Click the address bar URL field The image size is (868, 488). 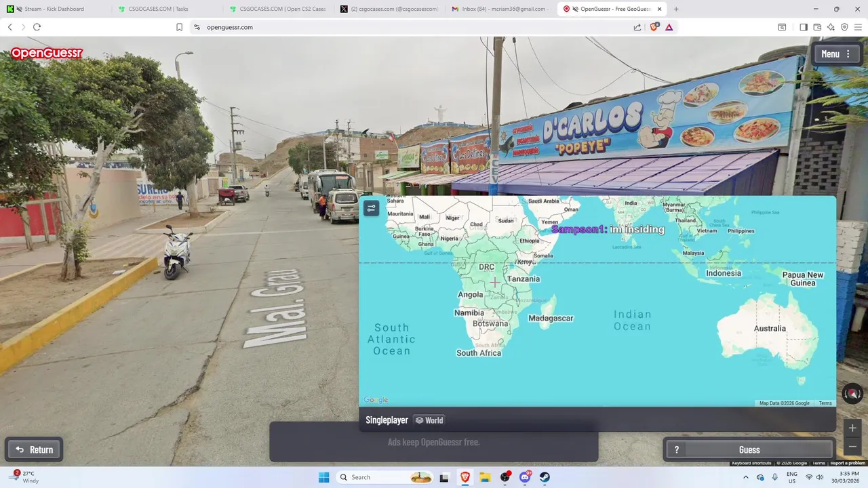pyautogui.click(x=414, y=27)
